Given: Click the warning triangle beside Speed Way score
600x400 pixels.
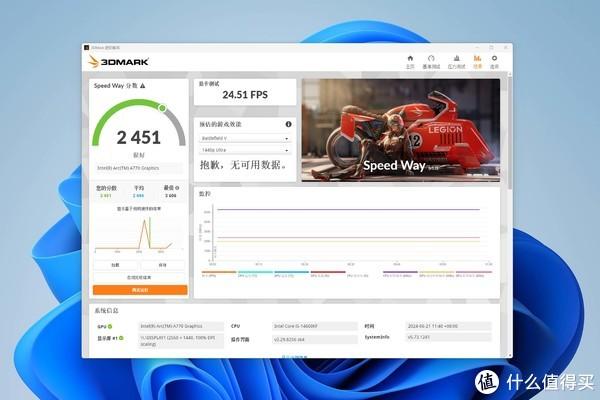Looking at the screenshot, I should click(143, 86).
